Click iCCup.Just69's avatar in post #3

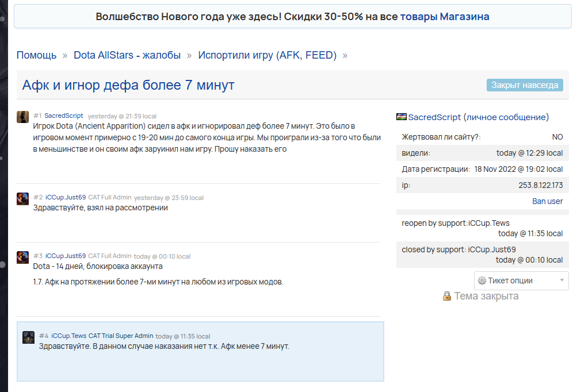pyautogui.click(x=23, y=257)
